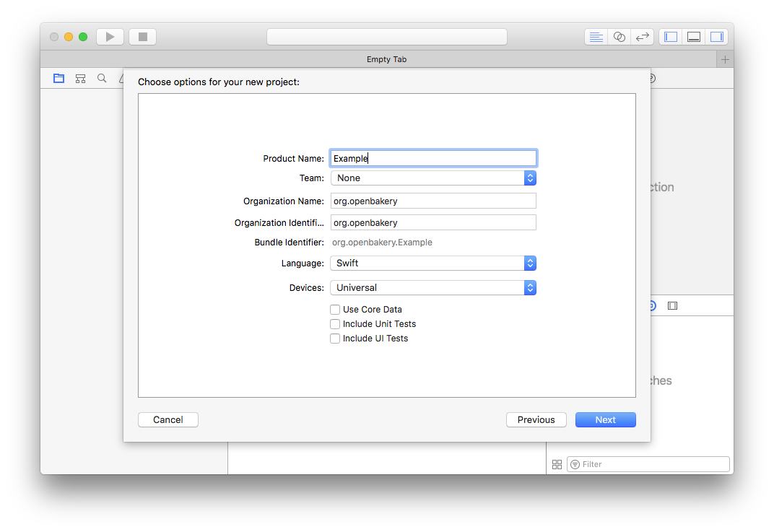Open the Team dropdown

pyautogui.click(x=433, y=178)
